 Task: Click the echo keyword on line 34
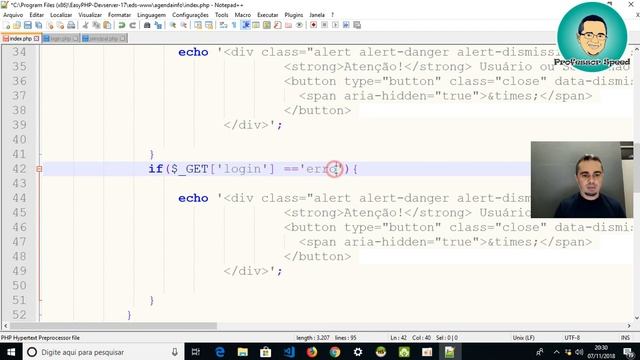[x=193, y=52]
